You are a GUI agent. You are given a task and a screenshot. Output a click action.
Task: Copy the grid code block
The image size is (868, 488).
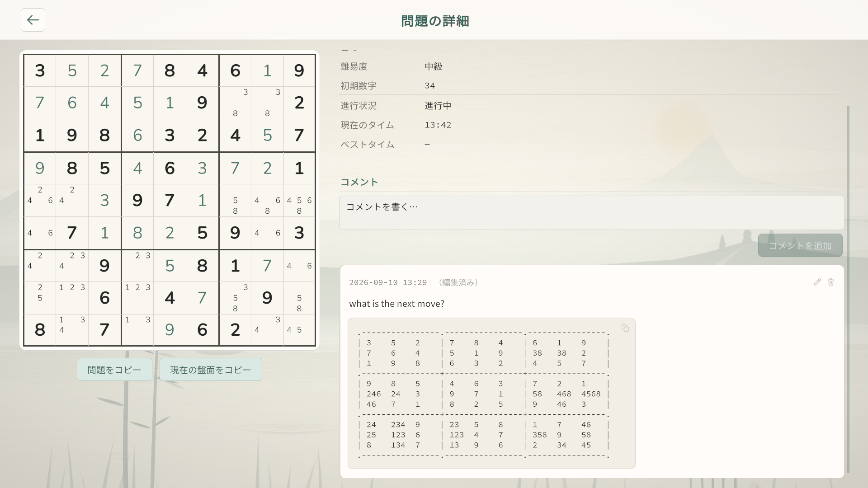[625, 328]
